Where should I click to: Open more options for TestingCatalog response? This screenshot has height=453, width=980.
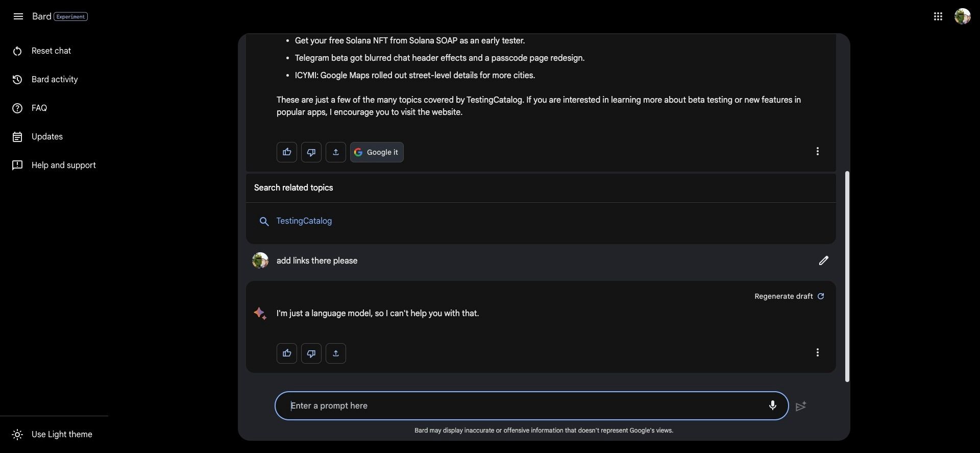pyautogui.click(x=817, y=152)
